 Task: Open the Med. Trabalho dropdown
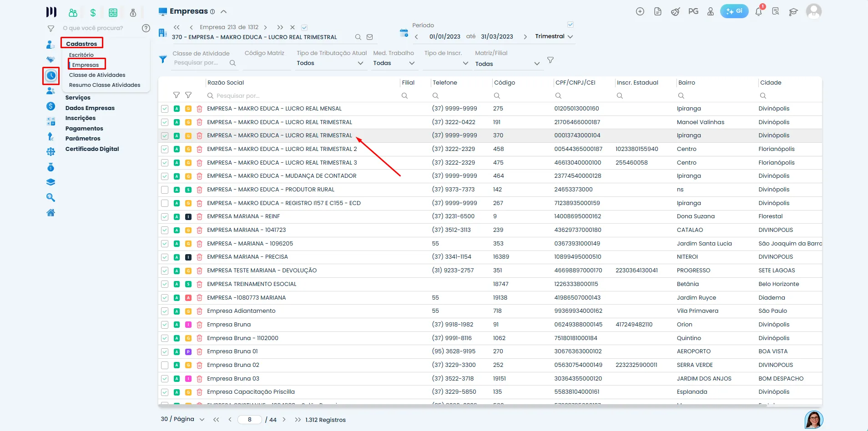click(x=394, y=63)
